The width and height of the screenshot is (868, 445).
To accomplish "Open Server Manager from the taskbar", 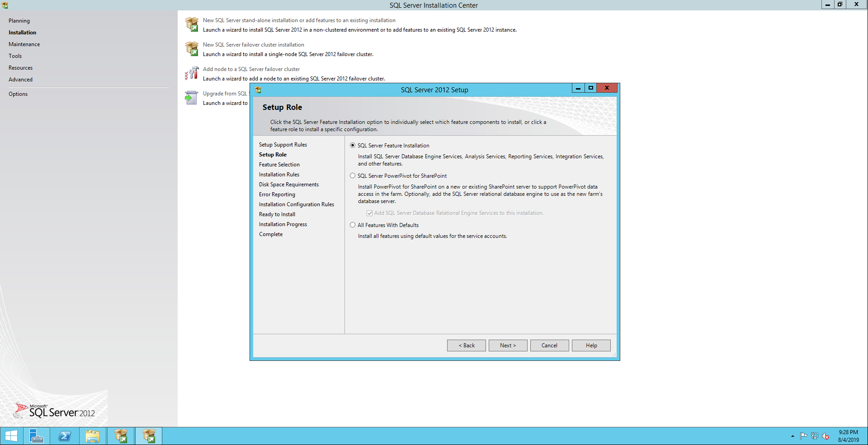I will point(36,436).
